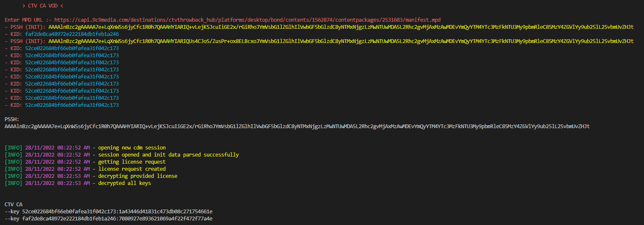Screen dimensions: 644x225
Task: Click the last 52ce022684bf66eb KID line
Action: click(71, 105)
